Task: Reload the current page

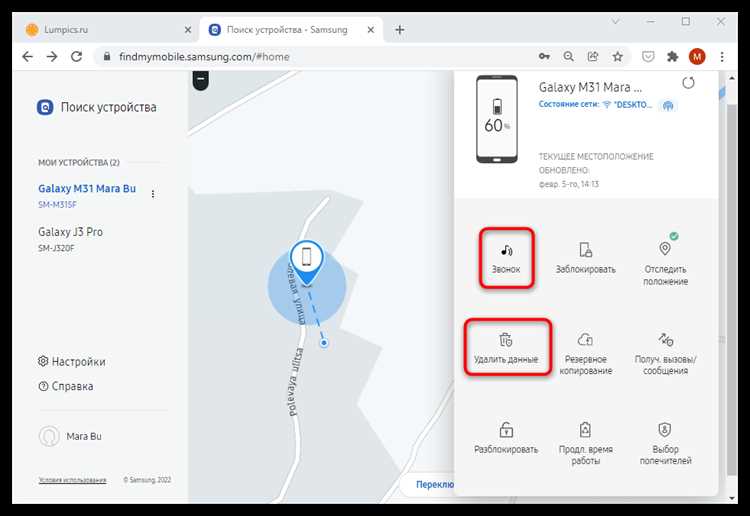Action: click(77, 56)
